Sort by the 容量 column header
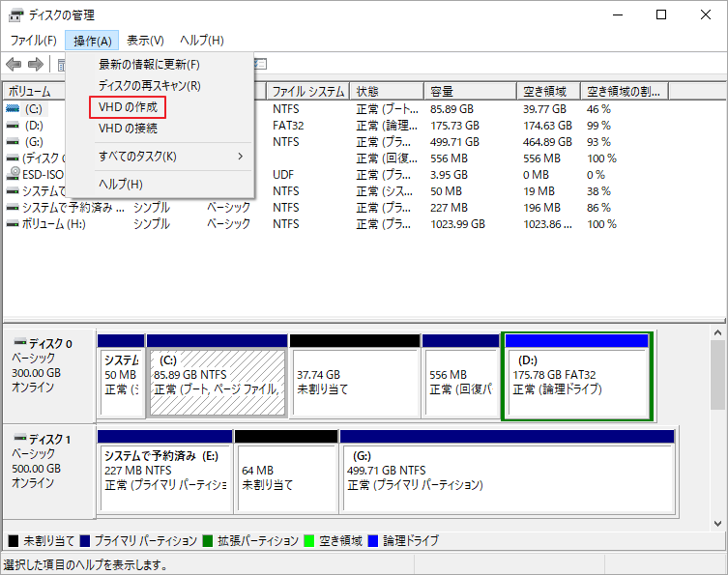 point(442,91)
